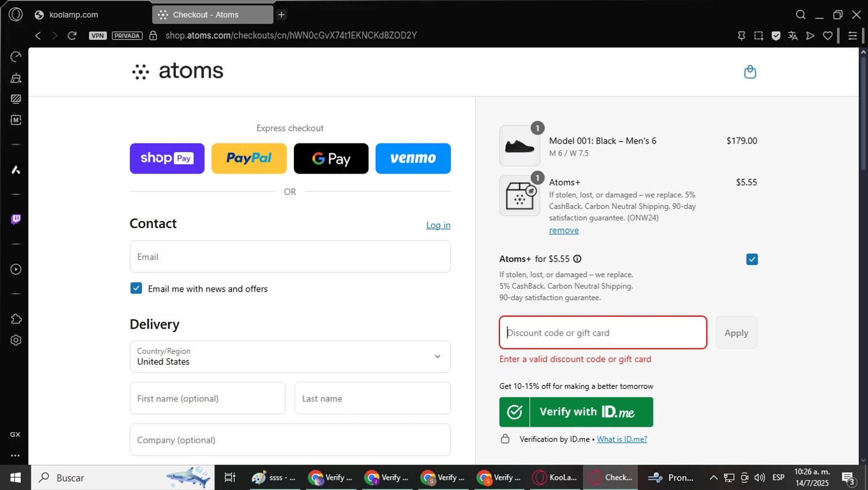The width and height of the screenshot is (868, 490).
Task: Open the Easy Setup sliders icon
Action: pyautogui.click(x=852, y=36)
